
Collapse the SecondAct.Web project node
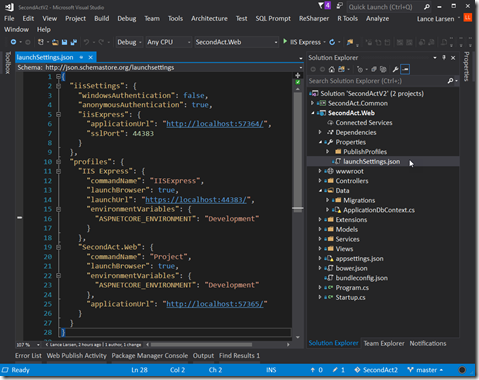(x=313, y=113)
